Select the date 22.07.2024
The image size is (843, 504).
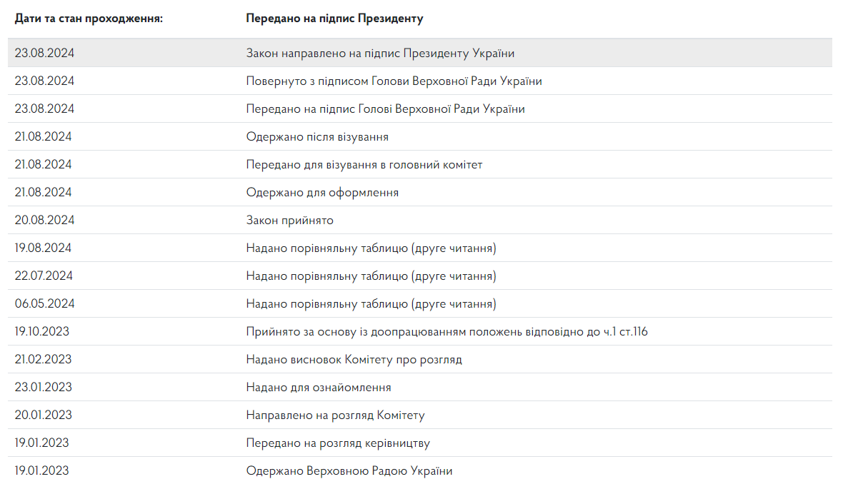[44, 276]
